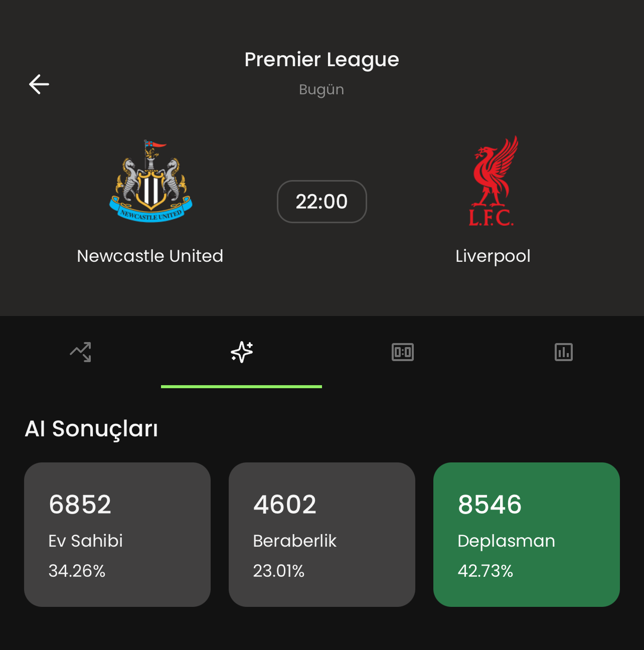Click the 8546 value in Deplasman card
The height and width of the screenshot is (650, 644).
pyautogui.click(x=490, y=505)
